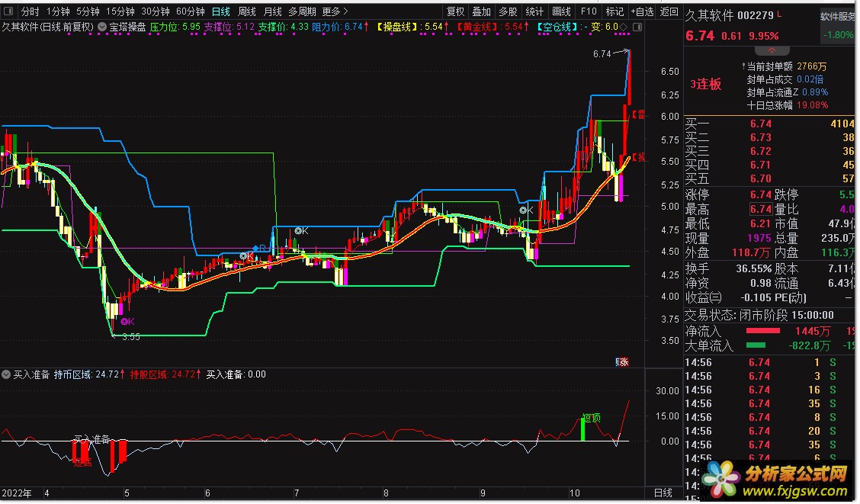The image size is (860, 504).
Task: Click the green 短顶 signal bar in sub-chart
Action: point(582,429)
